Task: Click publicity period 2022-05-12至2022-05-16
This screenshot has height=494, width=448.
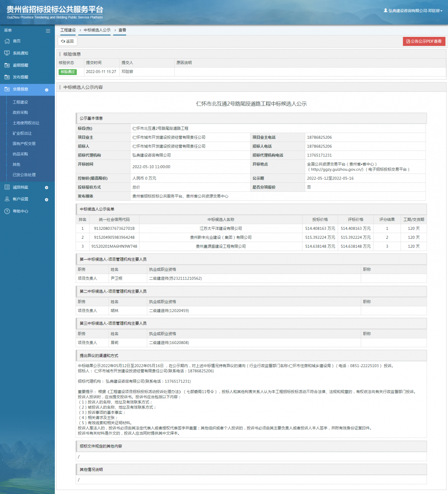Action: point(330,178)
